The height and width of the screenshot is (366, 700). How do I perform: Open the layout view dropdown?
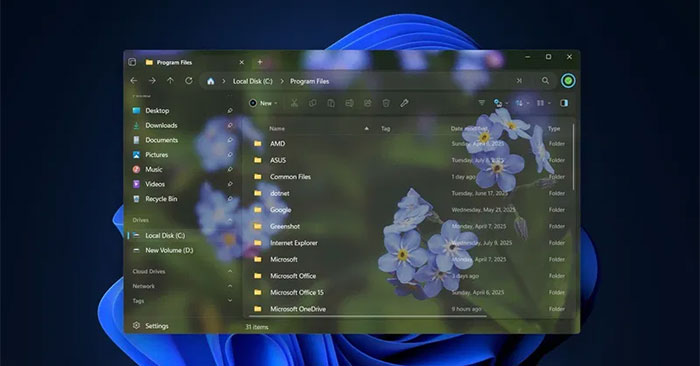(543, 103)
